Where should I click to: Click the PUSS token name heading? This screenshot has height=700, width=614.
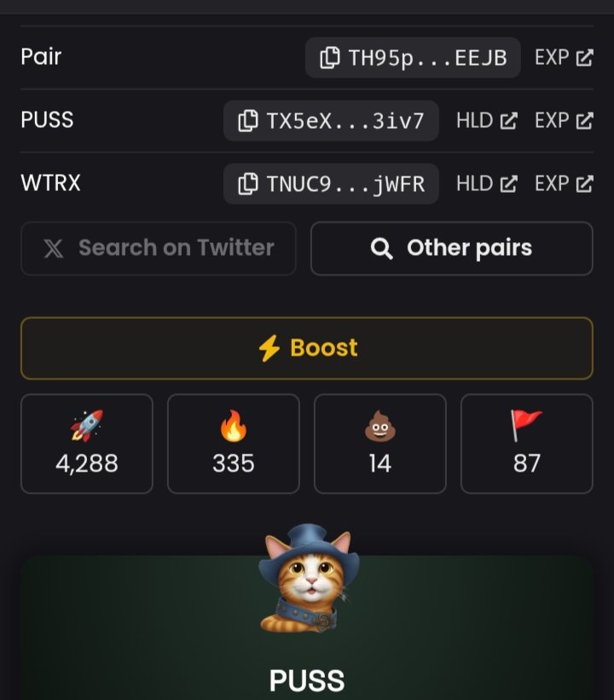click(x=307, y=680)
